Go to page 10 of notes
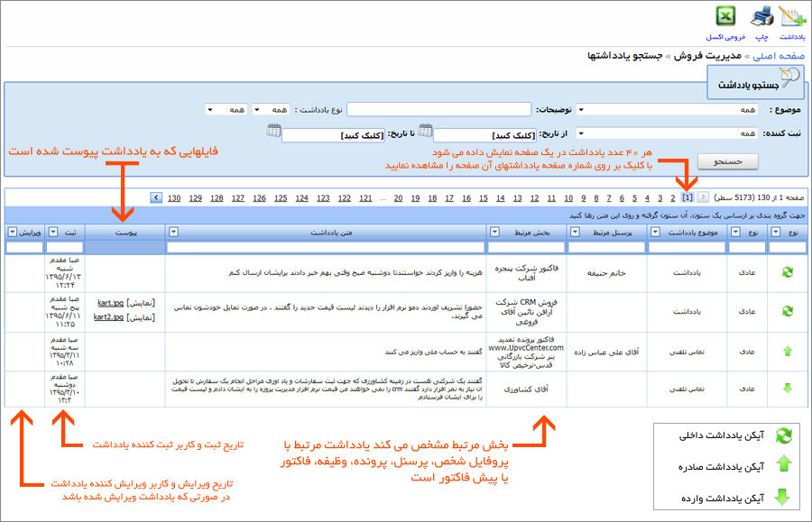Viewport: 812px width, 522px height. click(568, 198)
